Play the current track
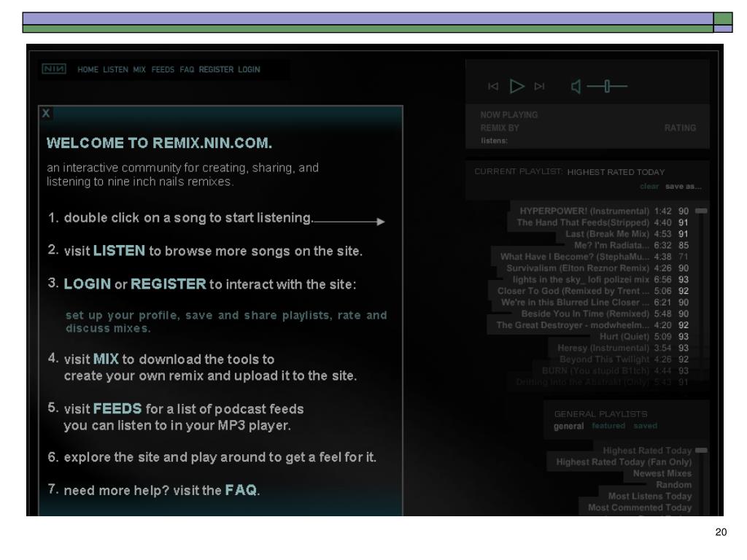747x560 pixels. 517,86
